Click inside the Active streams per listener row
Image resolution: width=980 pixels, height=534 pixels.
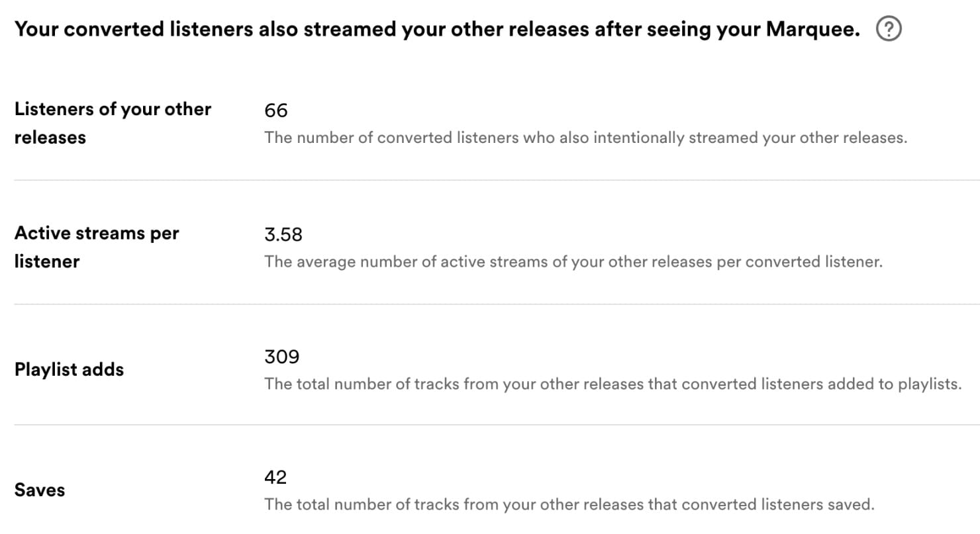pos(490,247)
